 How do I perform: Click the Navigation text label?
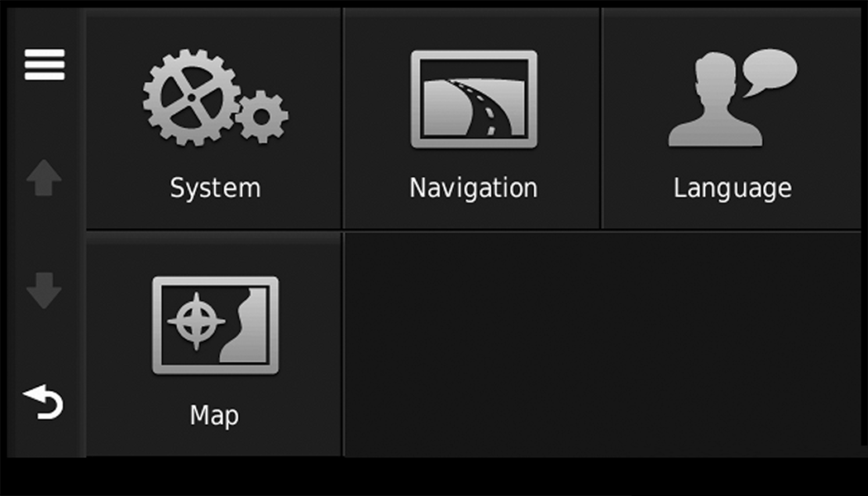[x=474, y=188]
